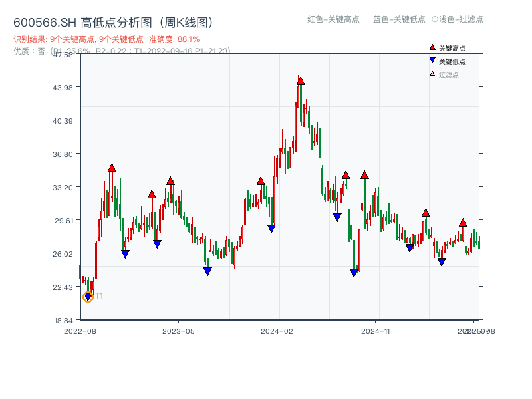
Task: Click the circle icon before 浅色-过滤点 label
Action: [x=436, y=20]
